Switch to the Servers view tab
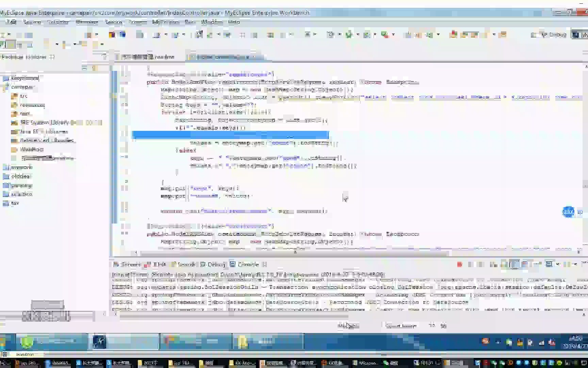The width and height of the screenshot is (588, 368). coord(127,264)
